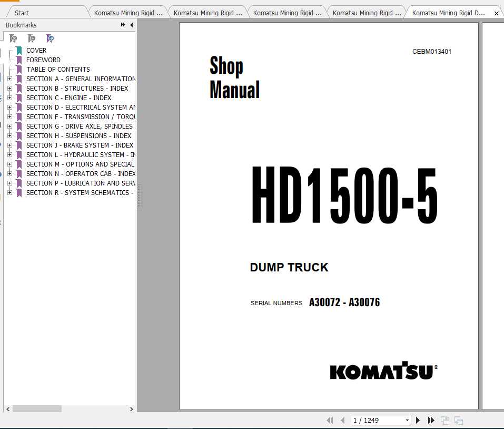This screenshot has width=504, height=429.
Task: Click the go-to bookmark arrow icon
Action: (50, 38)
